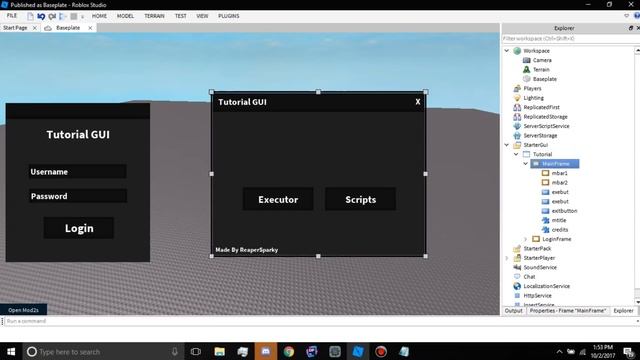Screen dimensions: 640x360
Task: Select the exitbutton icon in Explorer
Action: point(545,211)
